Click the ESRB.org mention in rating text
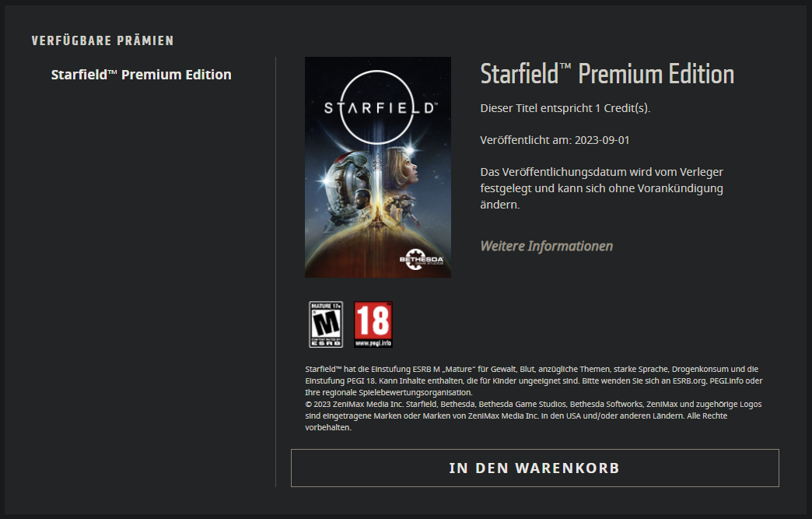Image resolution: width=812 pixels, height=519 pixels. (x=689, y=380)
